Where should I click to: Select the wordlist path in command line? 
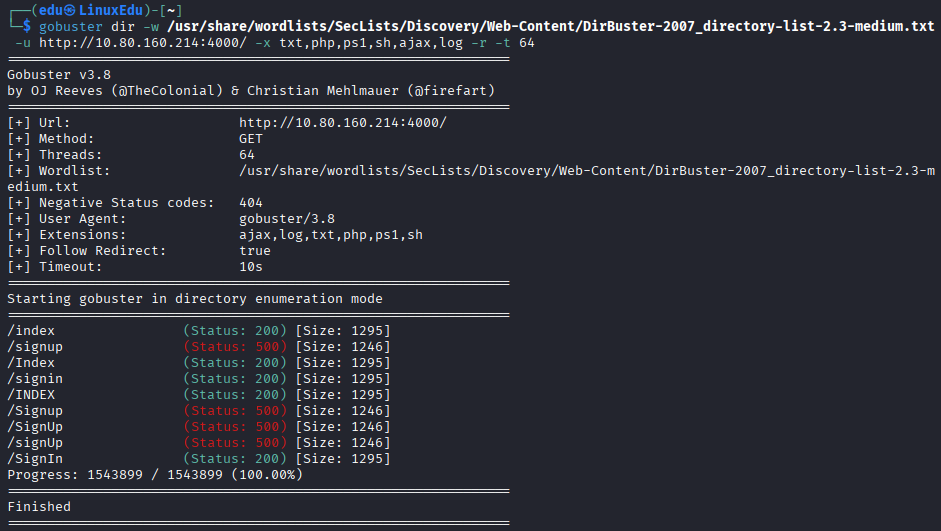(x=550, y=26)
